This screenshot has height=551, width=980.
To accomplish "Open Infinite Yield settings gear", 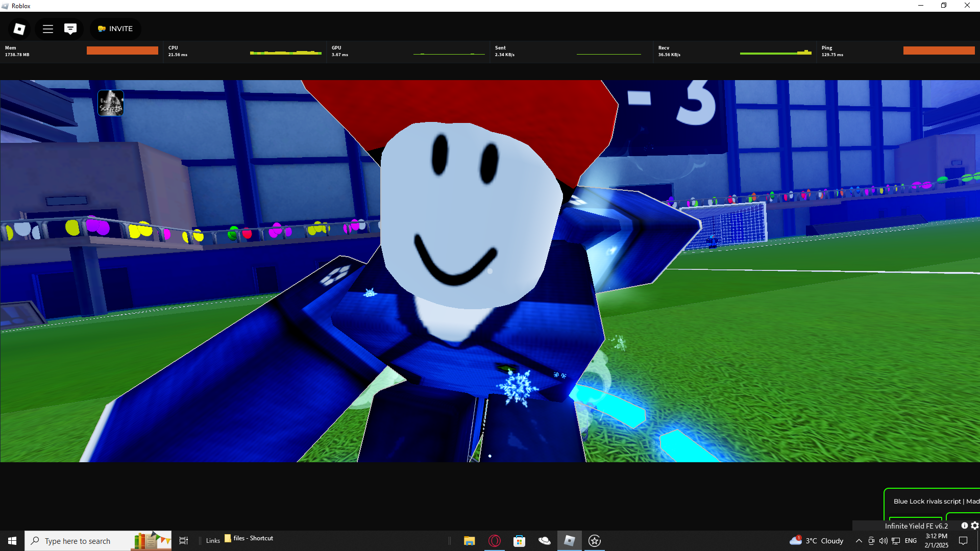I will tap(974, 525).
